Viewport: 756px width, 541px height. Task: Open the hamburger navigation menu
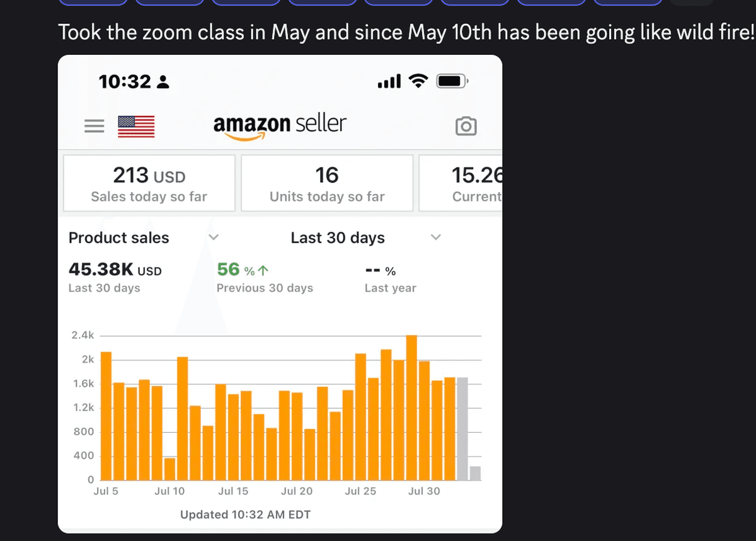[94, 126]
